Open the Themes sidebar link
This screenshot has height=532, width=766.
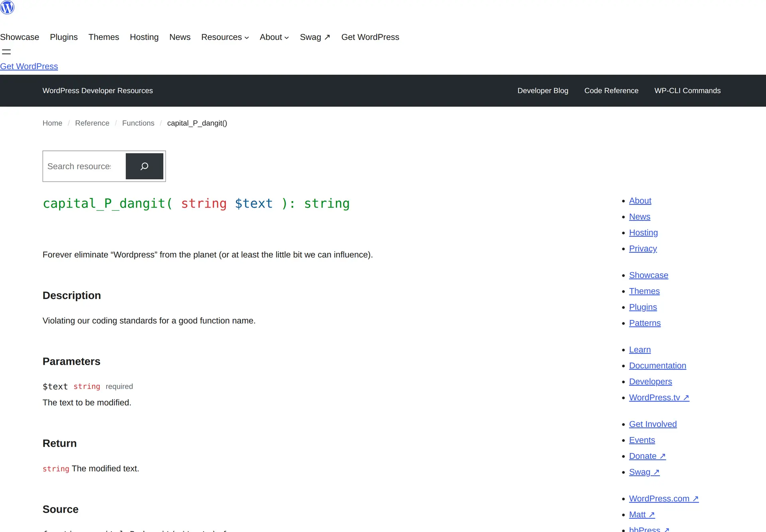pyautogui.click(x=644, y=291)
